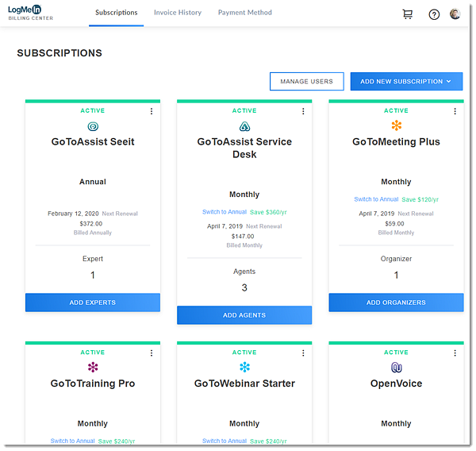
Task: Click the GoToWebinar Starter title
Action: (244, 384)
